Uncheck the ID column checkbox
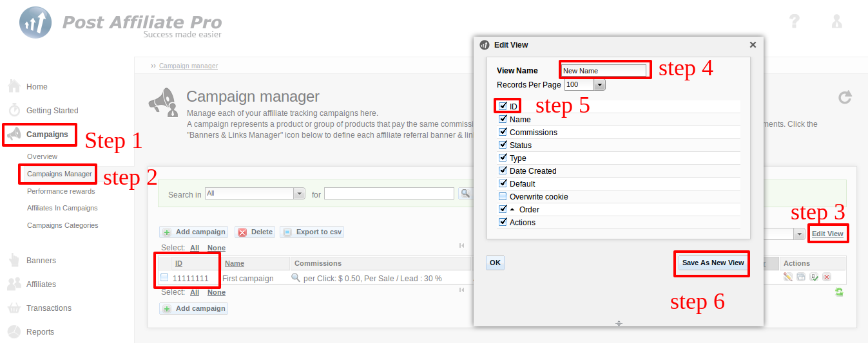Viewport: 868px width, 343px height. click(503, 106)
